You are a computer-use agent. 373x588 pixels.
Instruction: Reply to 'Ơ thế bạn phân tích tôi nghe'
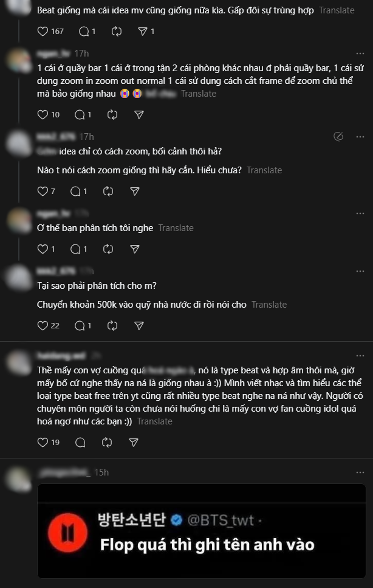(x=75, y=249)
